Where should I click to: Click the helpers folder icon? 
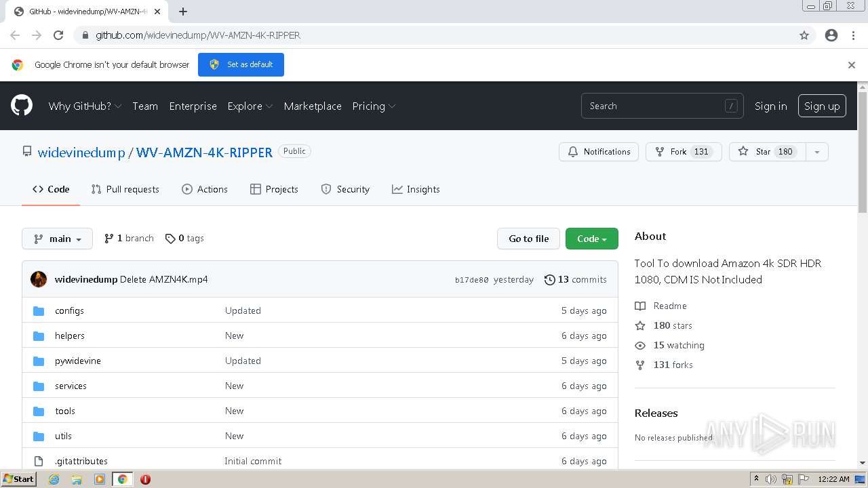pyautogui.click(x=39, y=335)
